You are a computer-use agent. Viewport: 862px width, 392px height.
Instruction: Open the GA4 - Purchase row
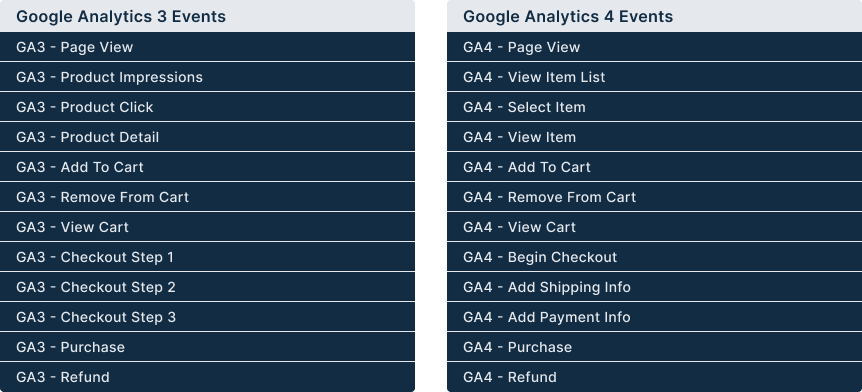pyautogui.click(x=654, y=347)
